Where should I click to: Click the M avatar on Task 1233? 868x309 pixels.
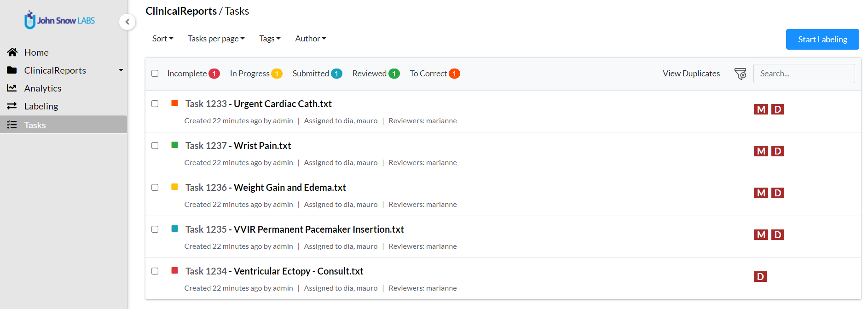click(761, 109)
